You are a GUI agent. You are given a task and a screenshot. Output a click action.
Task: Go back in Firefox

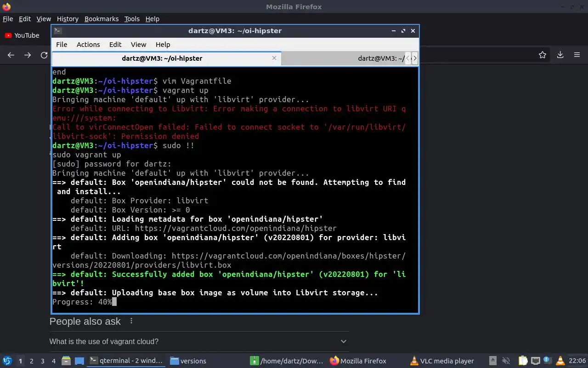(11, 55)
